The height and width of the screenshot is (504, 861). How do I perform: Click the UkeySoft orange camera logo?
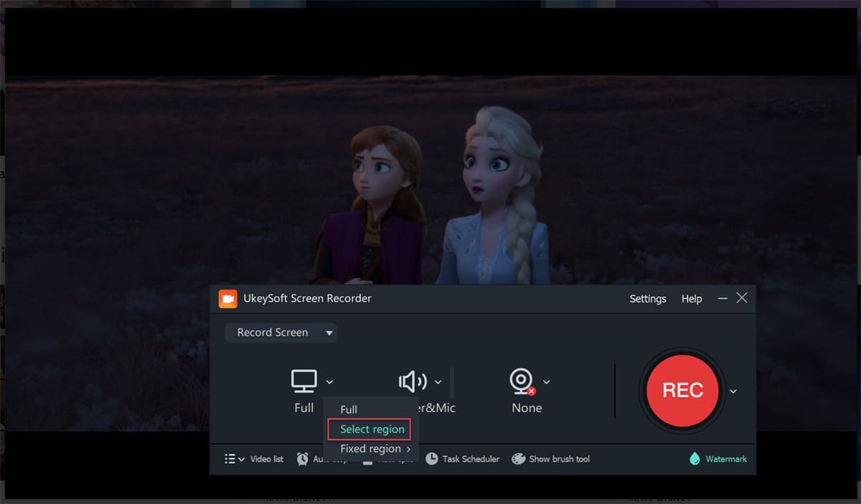pos(228,299)
